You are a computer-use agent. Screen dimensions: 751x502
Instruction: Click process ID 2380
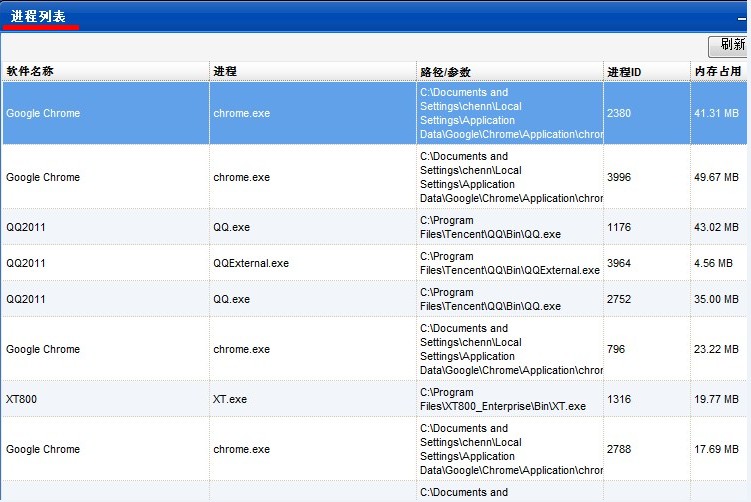619,113
